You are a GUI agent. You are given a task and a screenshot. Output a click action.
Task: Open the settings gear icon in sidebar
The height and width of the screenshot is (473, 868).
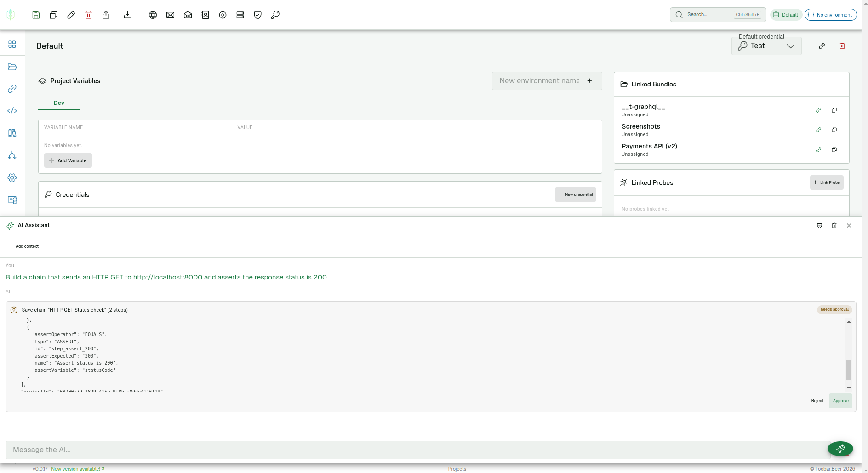pyautogui.click(x=12, y=177)
